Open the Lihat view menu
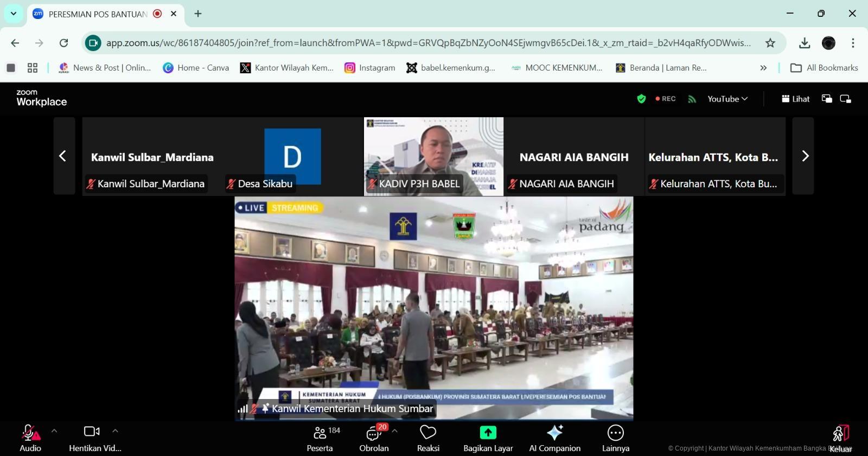 tap(795, 99)
